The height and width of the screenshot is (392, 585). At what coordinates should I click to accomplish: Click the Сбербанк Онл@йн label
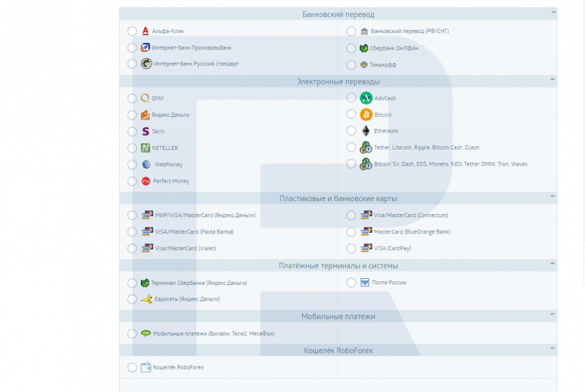click(394, 48)
